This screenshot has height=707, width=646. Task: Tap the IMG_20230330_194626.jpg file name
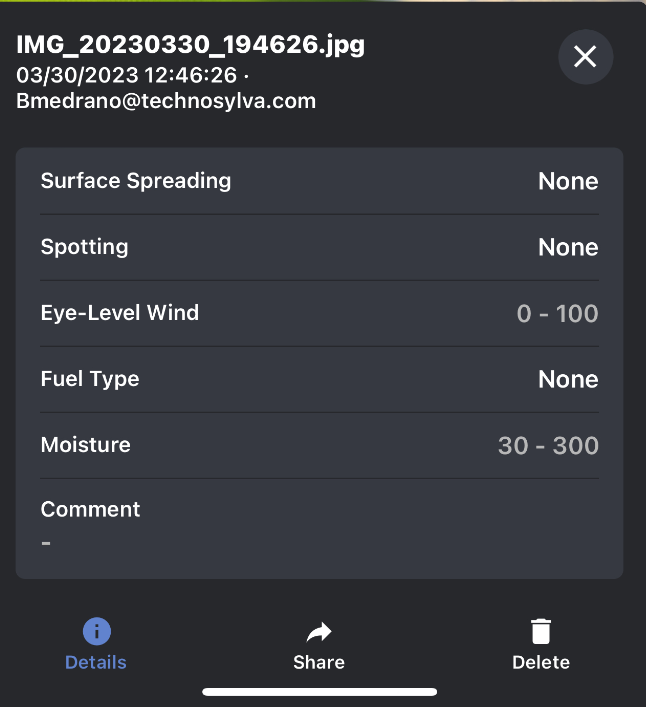[190, 44]
